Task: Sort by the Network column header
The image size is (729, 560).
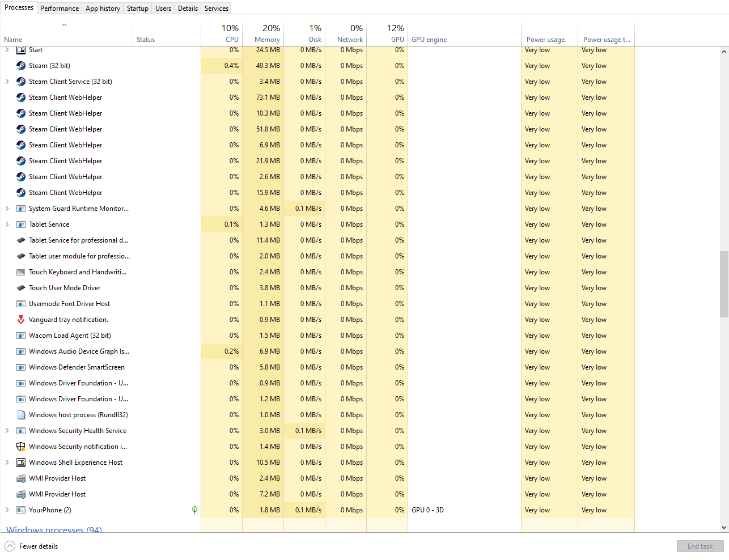Action: click(x=346, y=34)
